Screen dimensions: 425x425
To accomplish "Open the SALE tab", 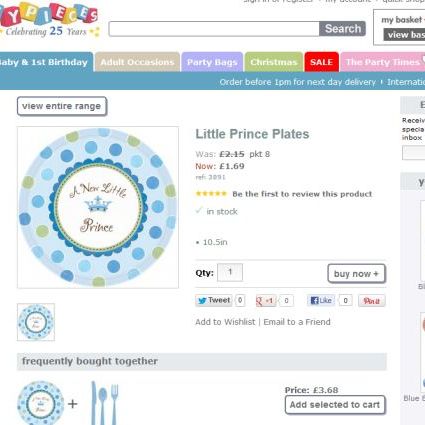I will [x=321, y=62].
